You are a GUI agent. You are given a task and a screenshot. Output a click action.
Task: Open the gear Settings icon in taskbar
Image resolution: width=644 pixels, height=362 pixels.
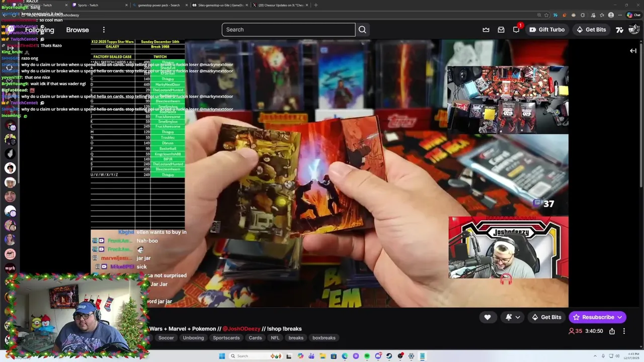411,356
